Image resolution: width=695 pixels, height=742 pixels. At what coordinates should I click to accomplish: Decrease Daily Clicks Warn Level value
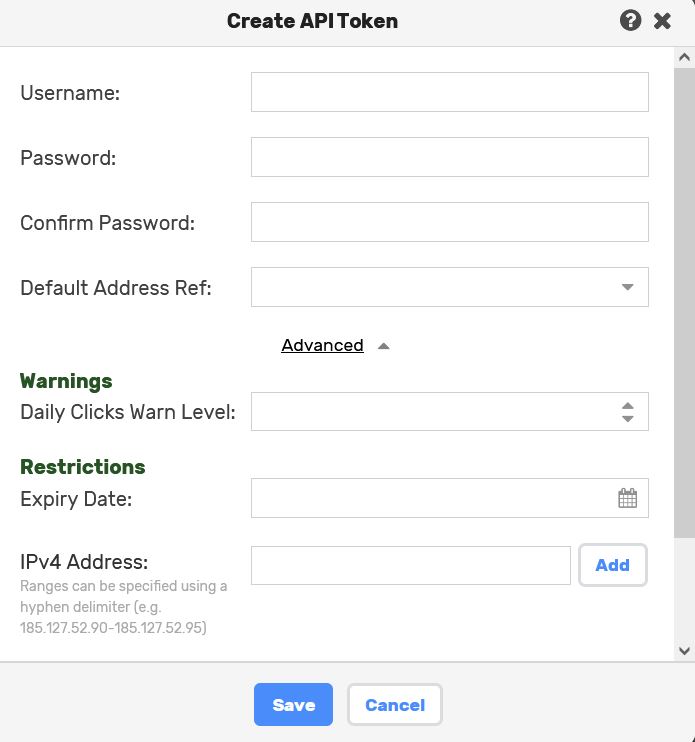pyautogui.click(x=628, y=419)
